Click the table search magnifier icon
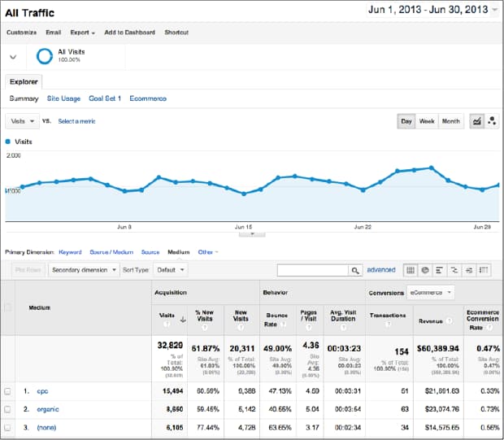Viewport: 504px width, 440px height. (355, 270)
